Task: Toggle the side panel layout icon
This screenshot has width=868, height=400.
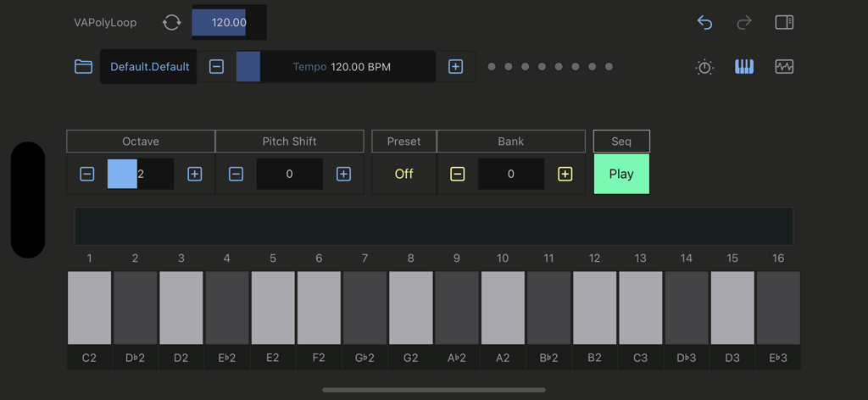Action: tap(784, 23)
